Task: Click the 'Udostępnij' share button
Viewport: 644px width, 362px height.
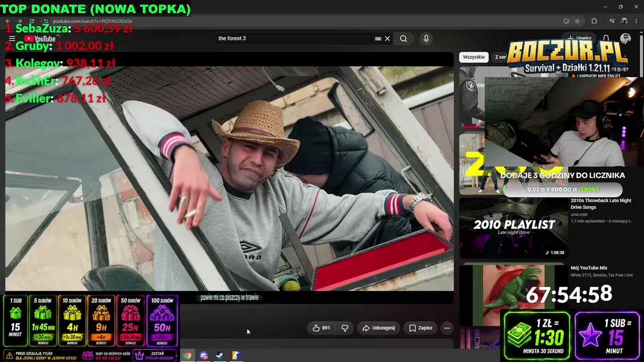Action: pos(379,328)
